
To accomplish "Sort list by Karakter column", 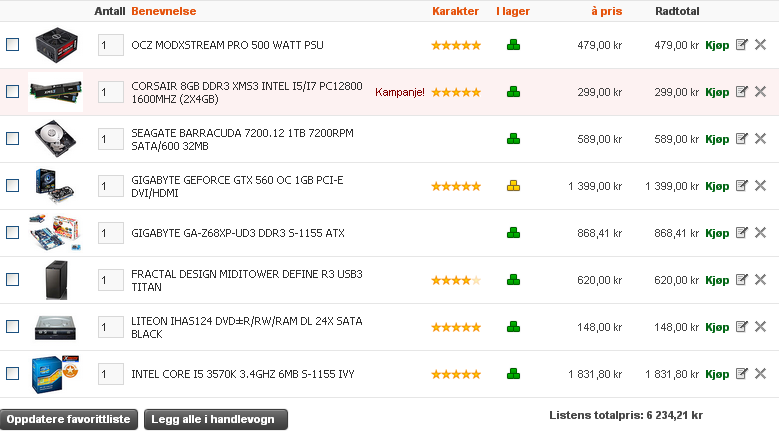I will 456,11.
